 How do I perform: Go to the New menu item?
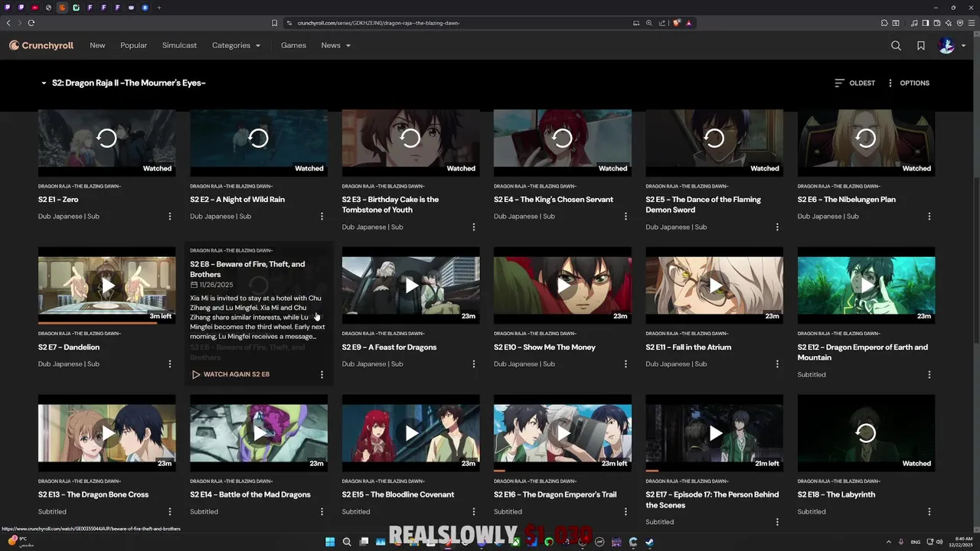pyautogui.click(x=97, y=45)
